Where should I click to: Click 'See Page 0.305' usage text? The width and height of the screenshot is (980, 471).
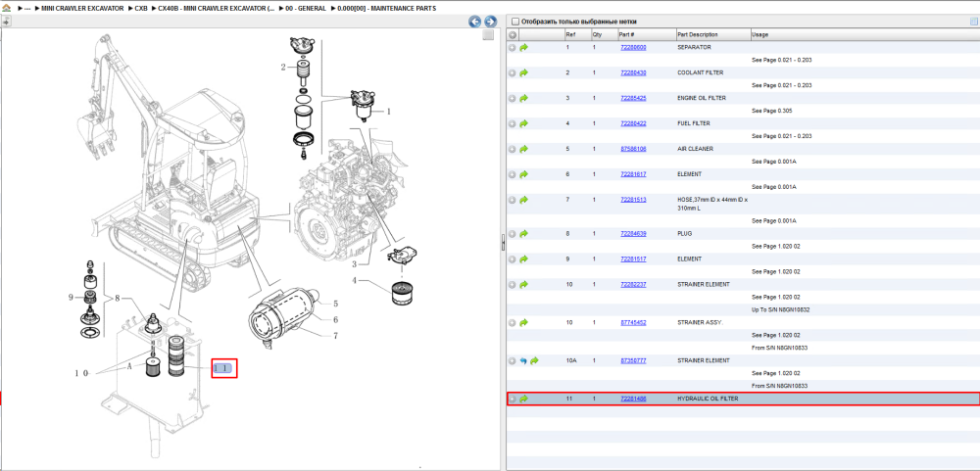point(772,111)
